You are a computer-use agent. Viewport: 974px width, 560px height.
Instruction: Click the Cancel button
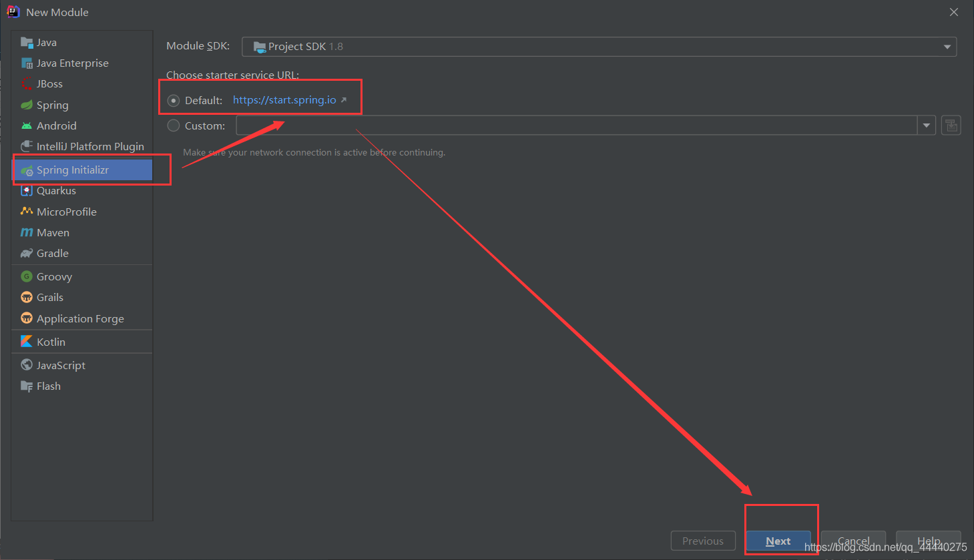pyautogui.click(x=853, y=541)
